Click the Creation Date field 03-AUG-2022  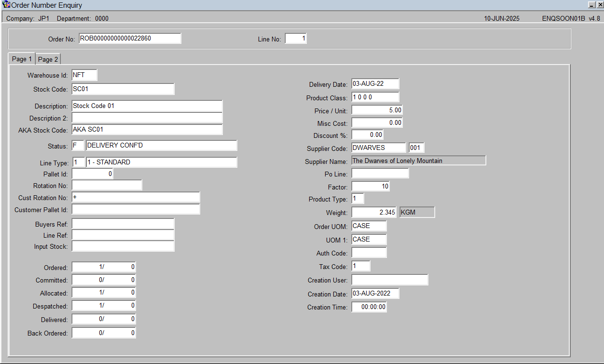pos(375,294)
